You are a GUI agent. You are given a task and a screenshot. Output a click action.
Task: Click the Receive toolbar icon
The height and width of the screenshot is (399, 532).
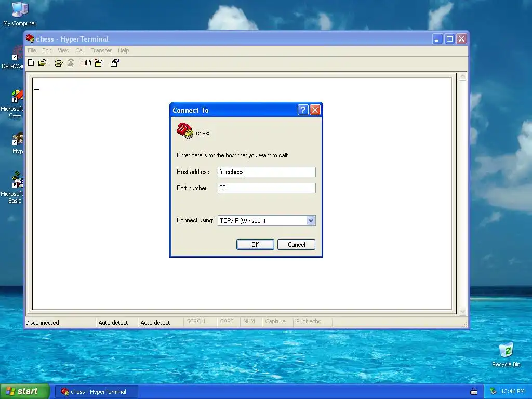[99, 63]
